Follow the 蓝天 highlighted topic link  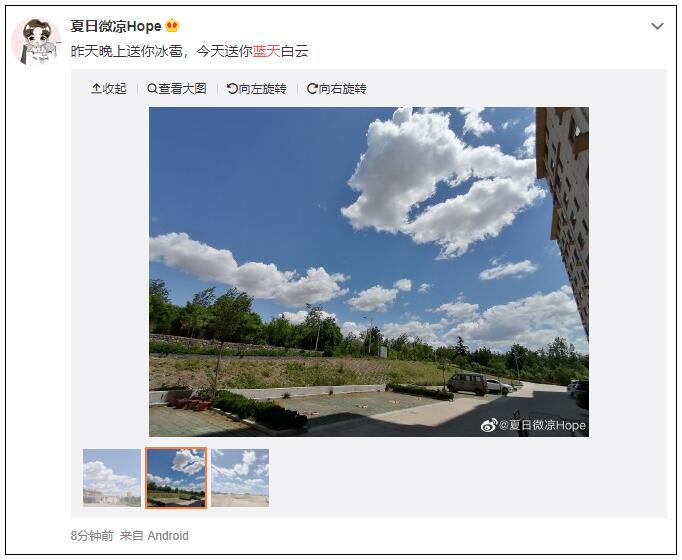click(x=266, y=51)
